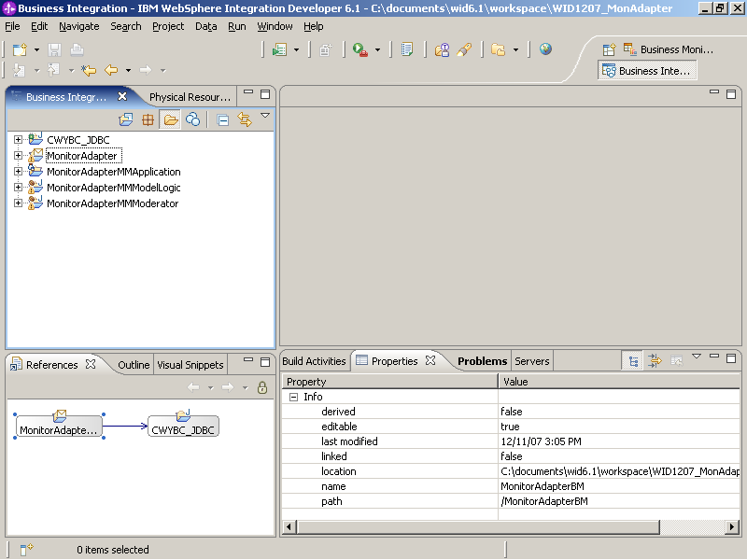Open the Navigate menu
The image size is (747, 560).
(79, 27)
